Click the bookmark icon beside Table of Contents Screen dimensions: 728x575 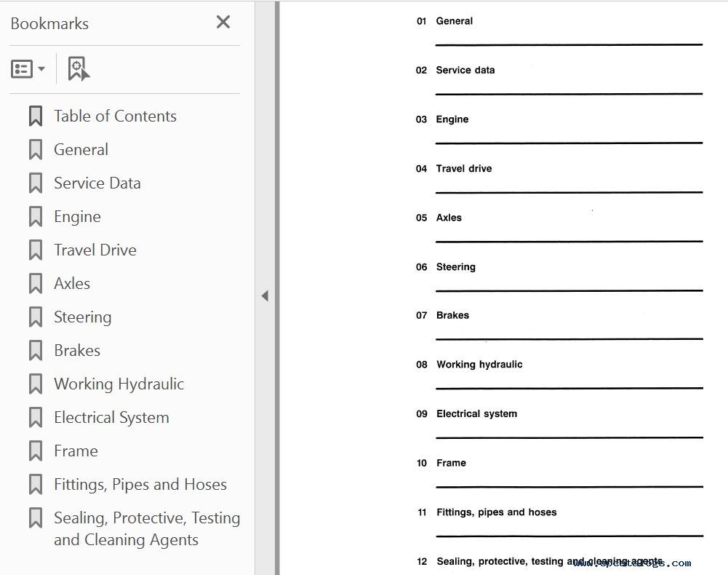tap(36, 116)
